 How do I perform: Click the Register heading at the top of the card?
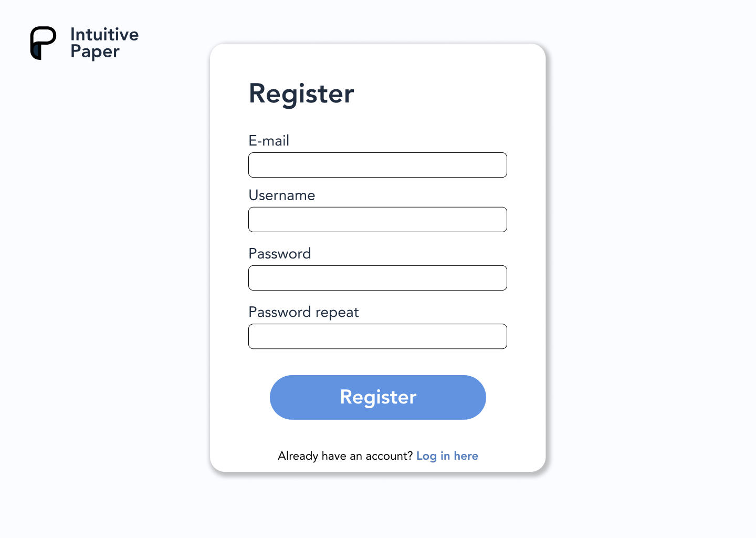(301, 94)
